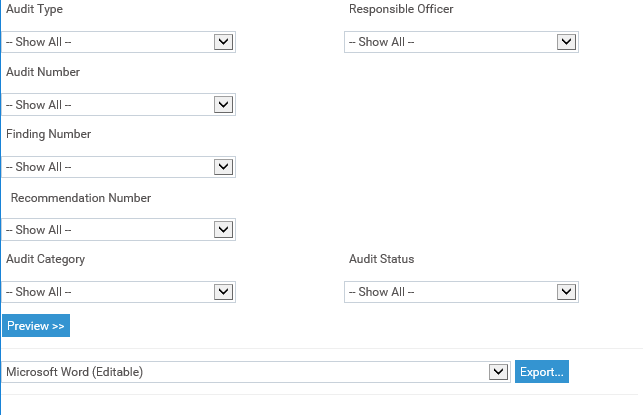Select the 'Show All' text in Audit Status field

pyautogui.click(x=381, y=292)
